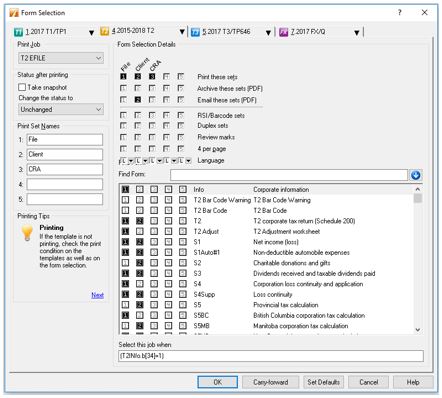Select the Provincial tax calculation row
Image resolution: width=442 pixels, height=398 pixels.
(x=286, y=305)
